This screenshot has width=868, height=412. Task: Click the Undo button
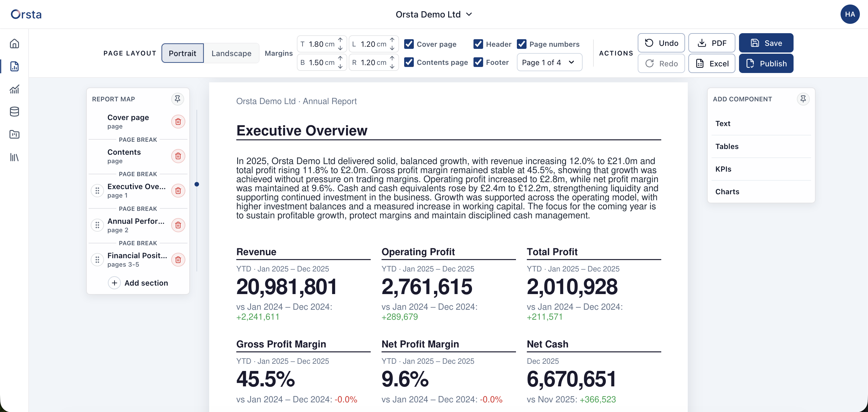[661, 43]
